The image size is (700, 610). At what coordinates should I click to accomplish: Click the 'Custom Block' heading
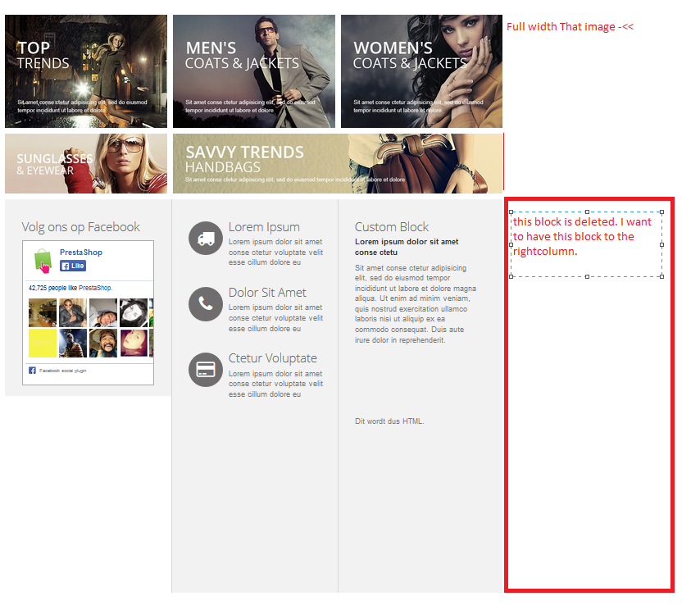coord(392,227)
